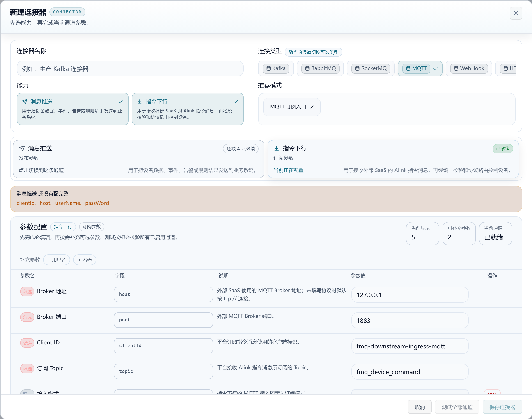This screenshot has height=419, width=532.
Task: Add the 密码 supplementary parameter
Action: 85,260
